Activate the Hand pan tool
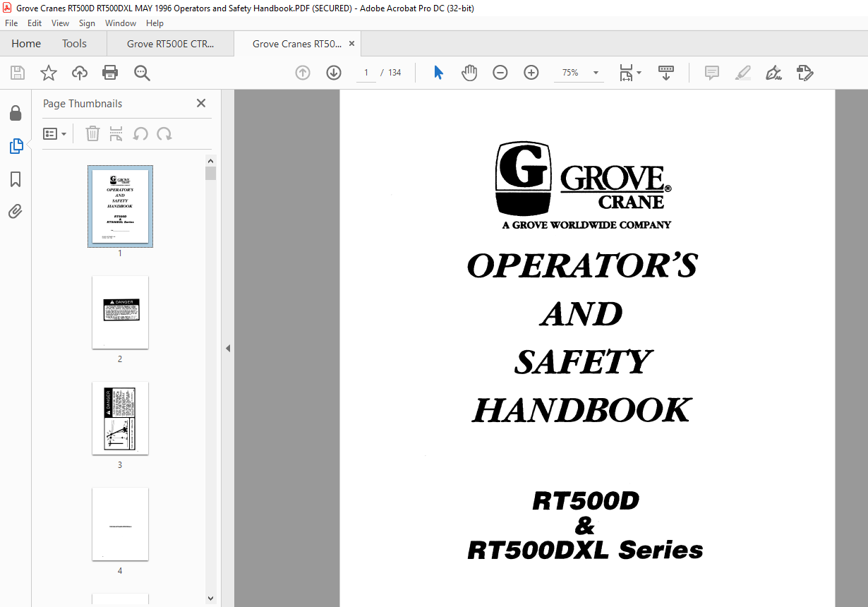The image size is (868, 607). pos(469,73)
